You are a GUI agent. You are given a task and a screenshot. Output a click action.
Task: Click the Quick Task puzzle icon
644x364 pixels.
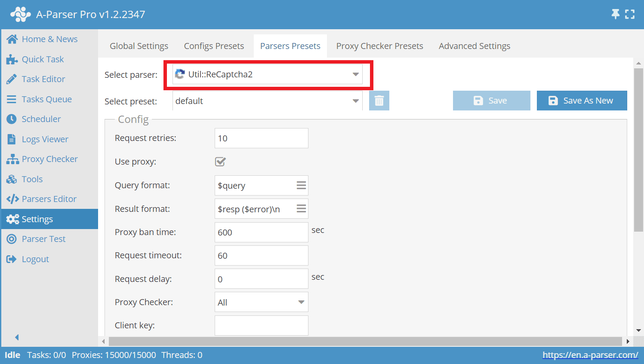click(x=12, y=59)
